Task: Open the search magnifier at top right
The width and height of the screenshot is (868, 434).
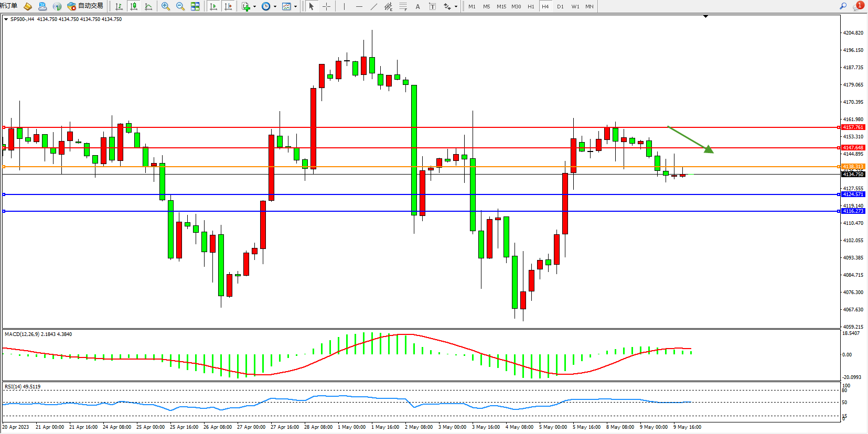Action: [843, 6]
